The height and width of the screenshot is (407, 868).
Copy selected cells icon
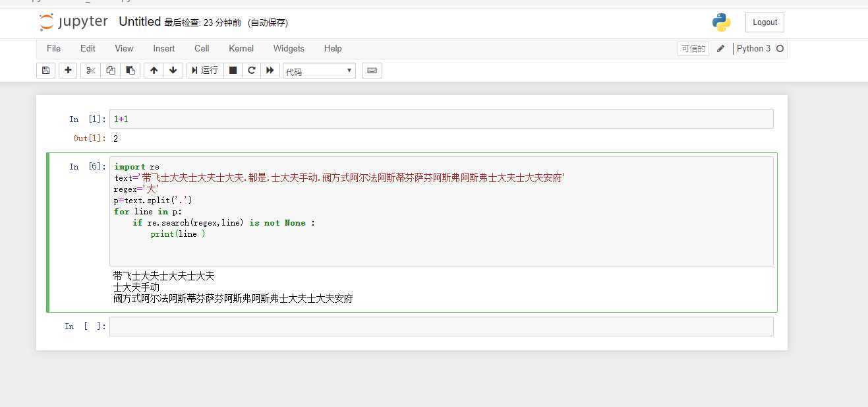point(111,71)
